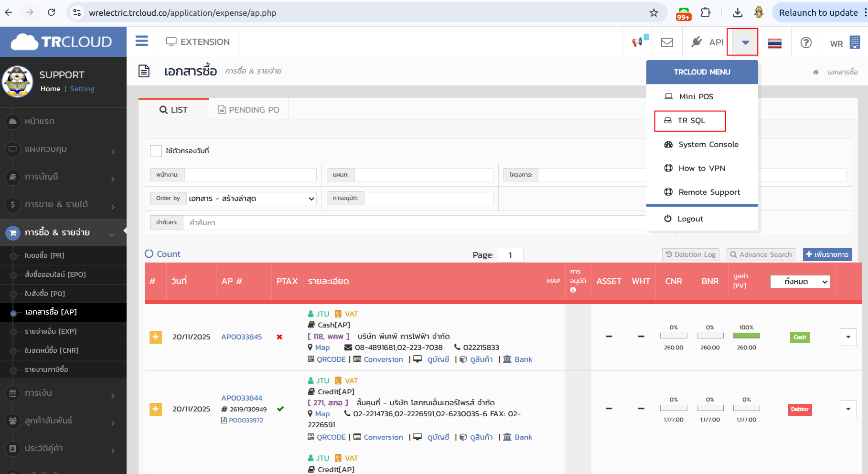Select TR SQL from TRCLOUD menu
868x474 pixels.
pyautogui.click(x=690, y=121)
